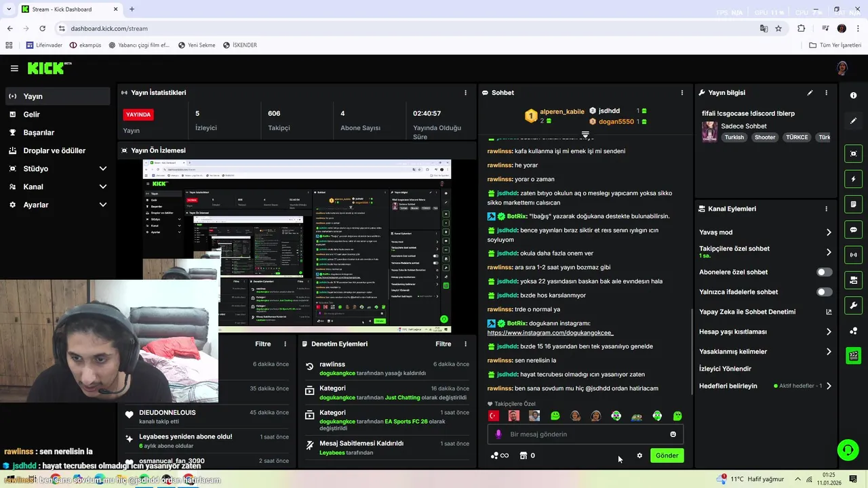868x488 pixels.
Task: Open the weather widget showing 11°C Hafif yağmur
Action: [x=749, y=479]
